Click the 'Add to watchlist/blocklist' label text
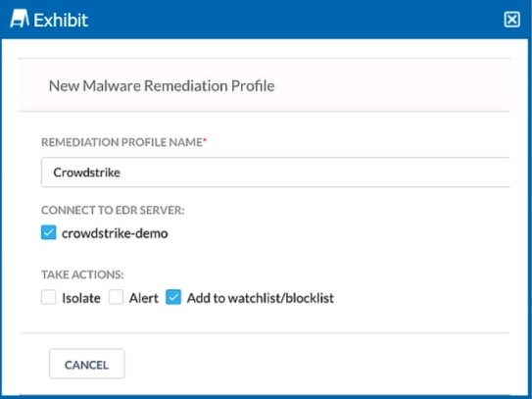 [261, 298]
